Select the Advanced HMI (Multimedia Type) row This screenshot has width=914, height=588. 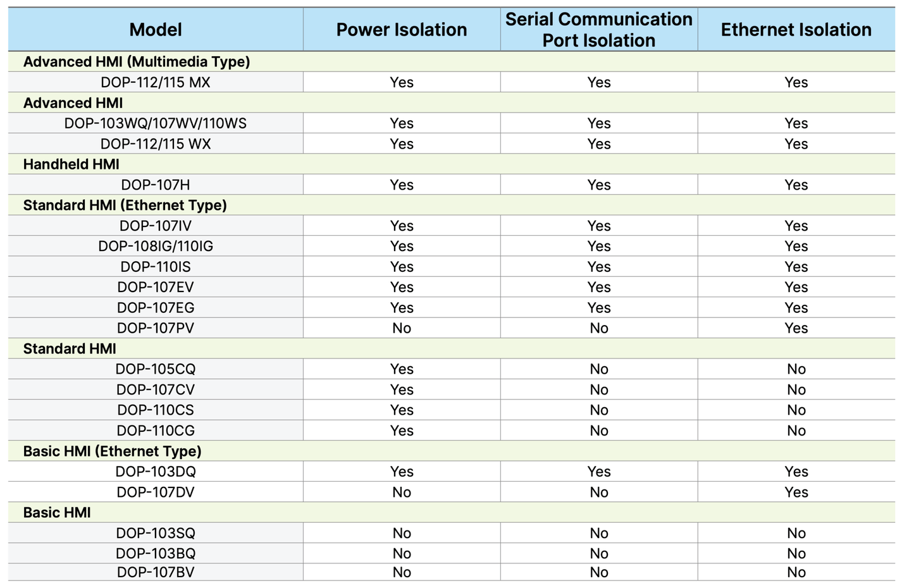[x=137, y=62]
